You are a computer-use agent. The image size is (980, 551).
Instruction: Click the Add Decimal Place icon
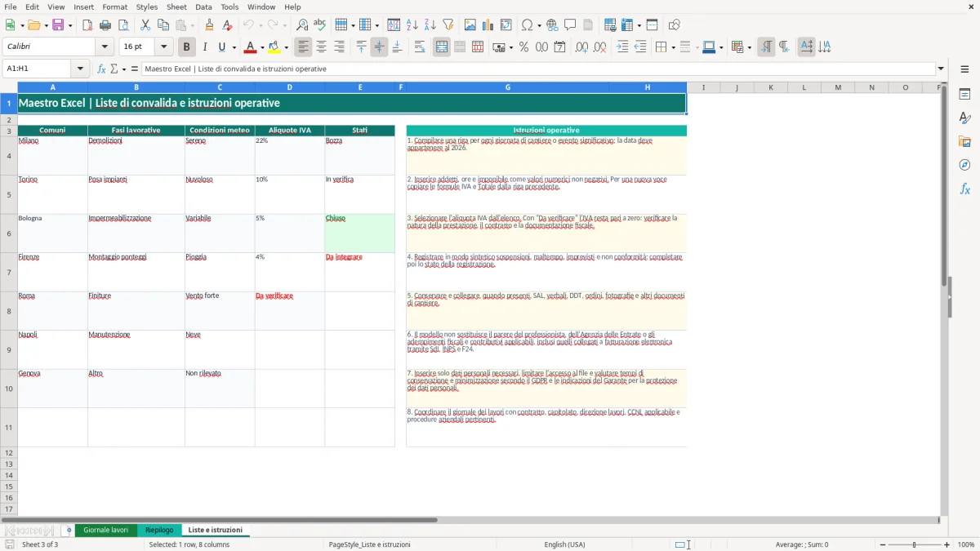[581, 47]
